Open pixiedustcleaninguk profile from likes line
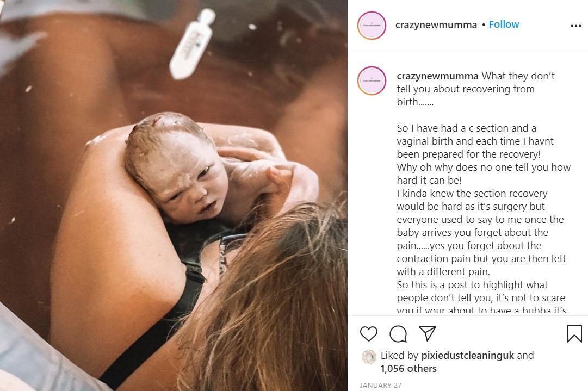The height and width of the screenshot is (391, 588). click(x=468, y=356)
